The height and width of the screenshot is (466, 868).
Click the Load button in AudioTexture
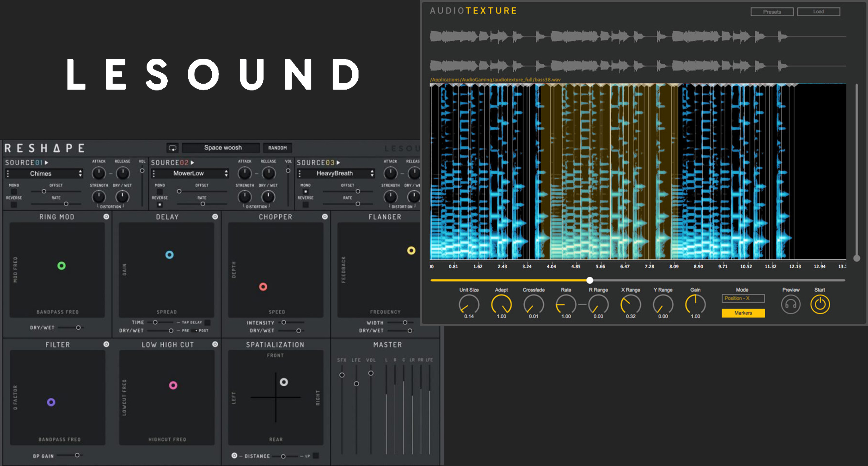(818, 12)
